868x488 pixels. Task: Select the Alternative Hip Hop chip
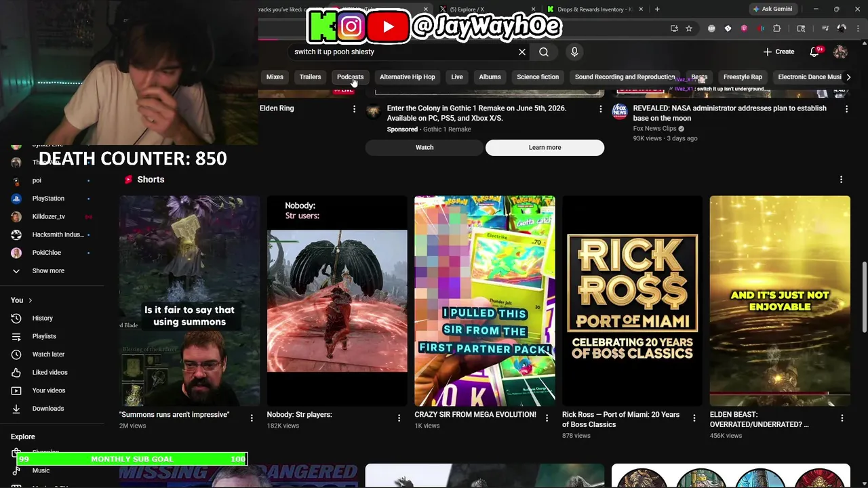(x=408, y=77)
